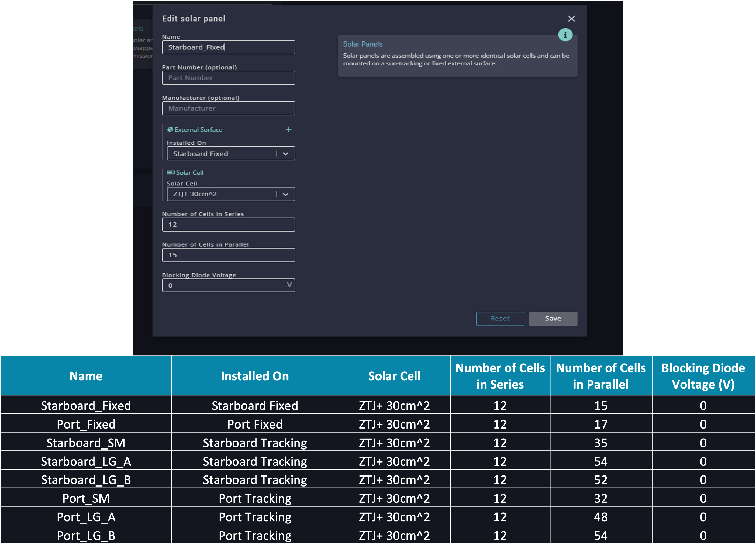Click Port Fixed in Installed On column
Viewport: 756px width, 552px height.
pyautogui.click(x=255, y=424)
